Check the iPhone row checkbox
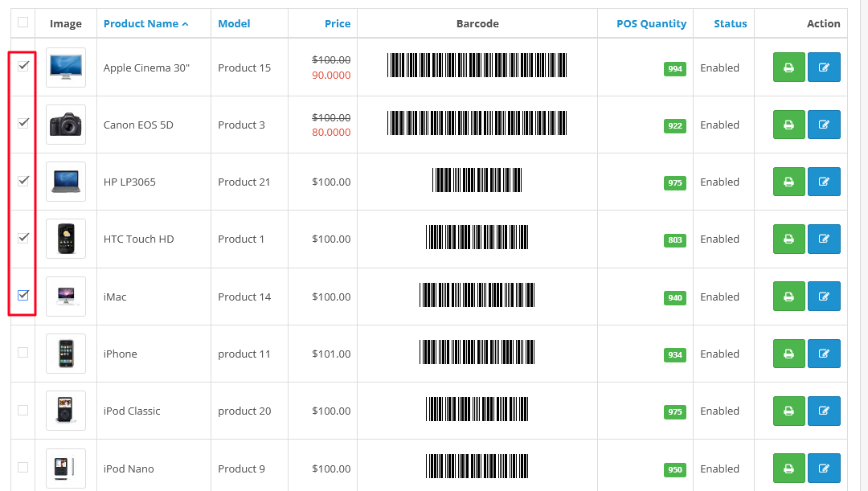The height and width of the screenshot is (491, 868). pos(23,353)
